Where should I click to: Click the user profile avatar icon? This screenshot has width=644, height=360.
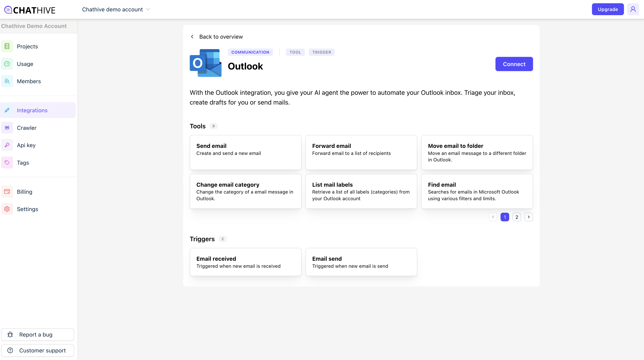click(633, 9)
